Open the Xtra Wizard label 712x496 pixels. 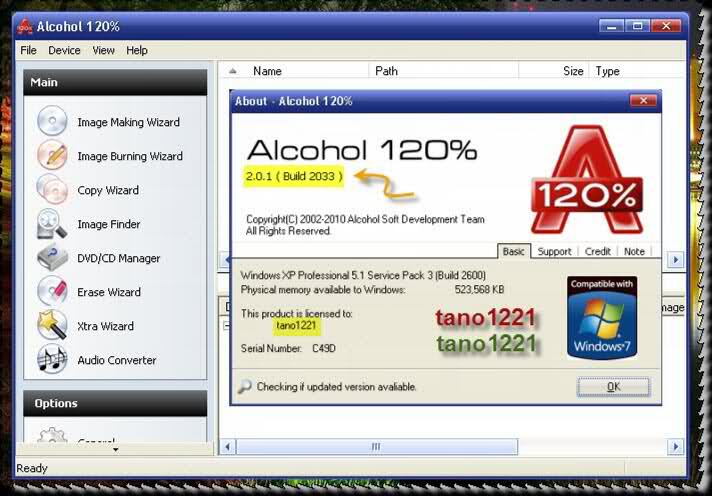[x=105, y=326]
